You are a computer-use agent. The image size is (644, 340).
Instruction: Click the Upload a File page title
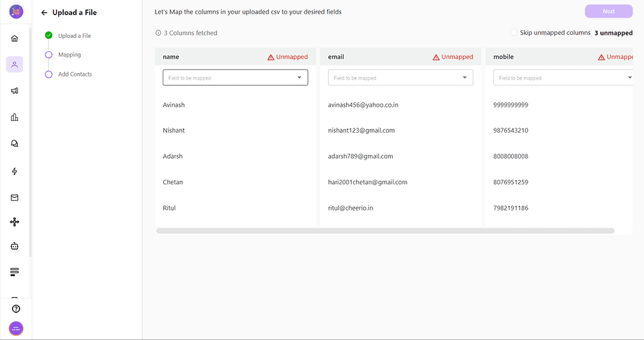pos(75,12)
